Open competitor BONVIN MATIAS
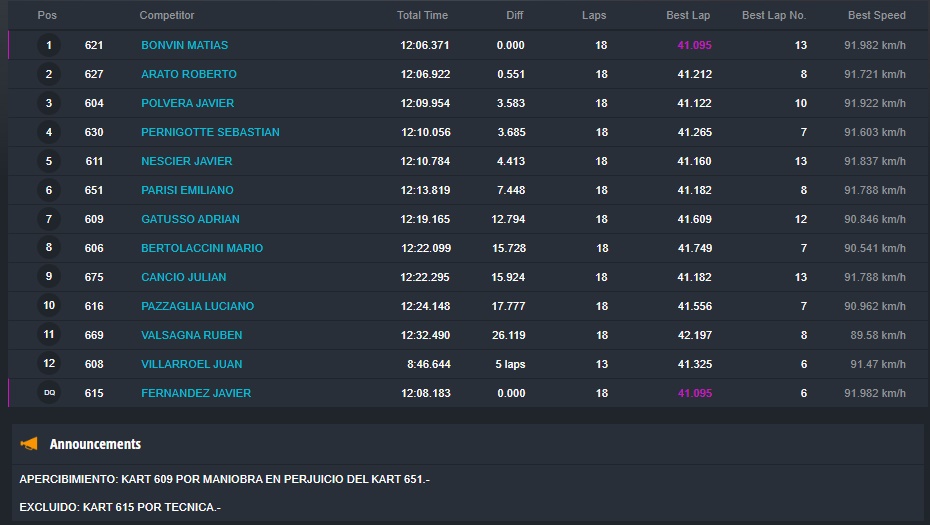Image resolution: width=930 pixels, height=525 pixels. coord(184,45)
